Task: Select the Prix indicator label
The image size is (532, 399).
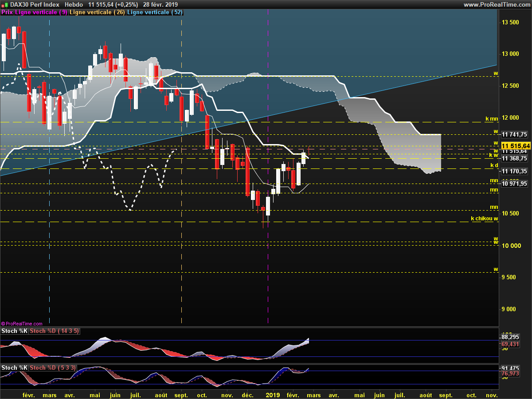Action: tap(7, 12)
